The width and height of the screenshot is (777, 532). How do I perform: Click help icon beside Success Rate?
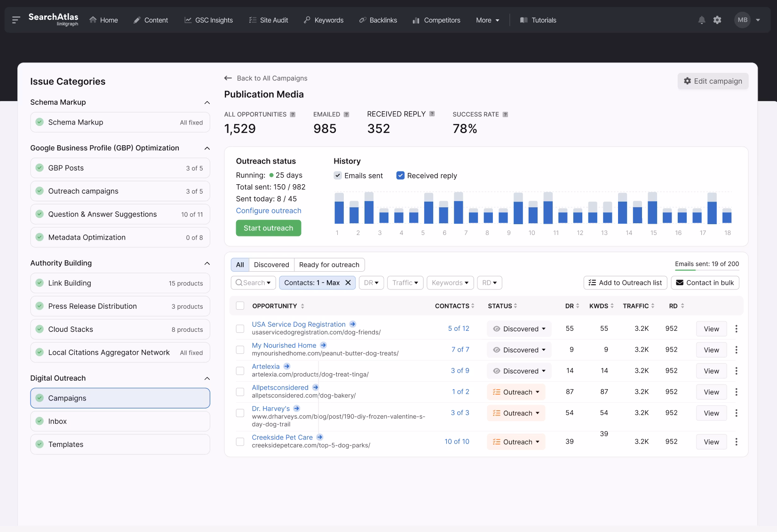pyautogui.click(x=505, y=114)
